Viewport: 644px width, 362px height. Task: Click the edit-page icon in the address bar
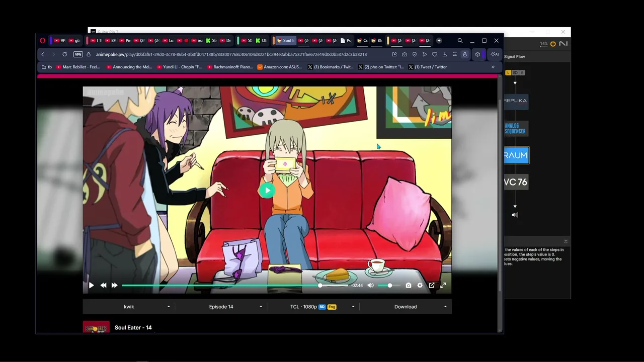(394, 54)
